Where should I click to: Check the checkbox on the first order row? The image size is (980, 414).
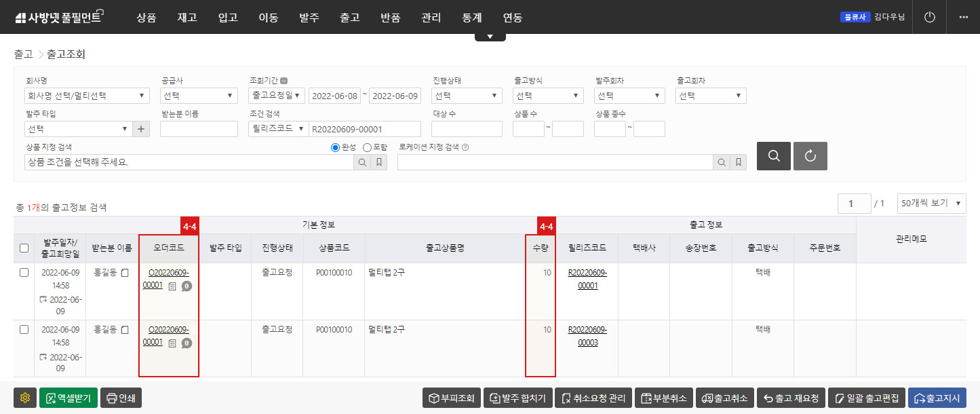(24, 272)
